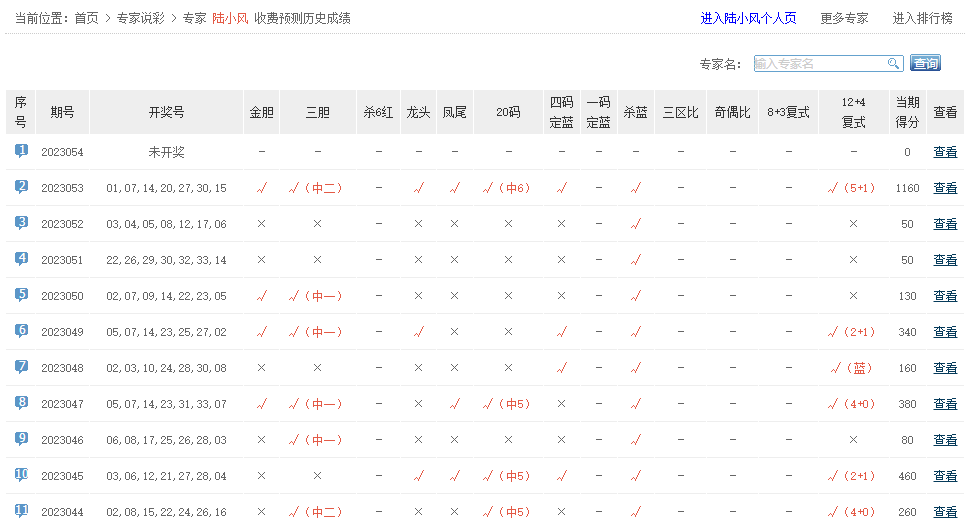This screenshot has width=969, height=526.
Task: View details for issue 2023054
Action: [x=944, y=152]
